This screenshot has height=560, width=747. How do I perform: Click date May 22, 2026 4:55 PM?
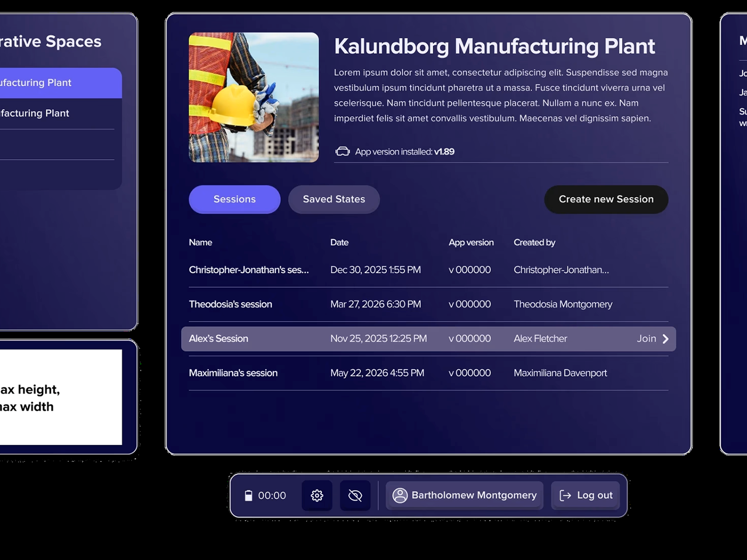[377, 373]
